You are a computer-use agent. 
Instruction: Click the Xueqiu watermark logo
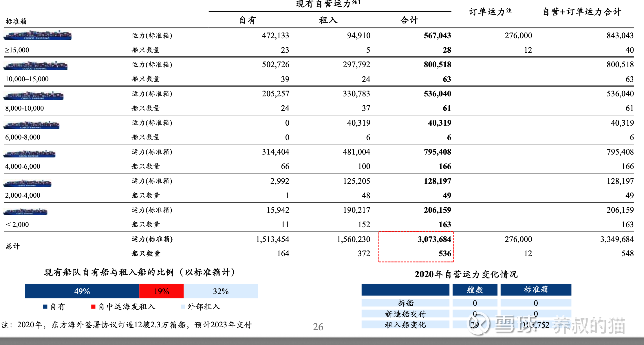[x=478, y=324]
